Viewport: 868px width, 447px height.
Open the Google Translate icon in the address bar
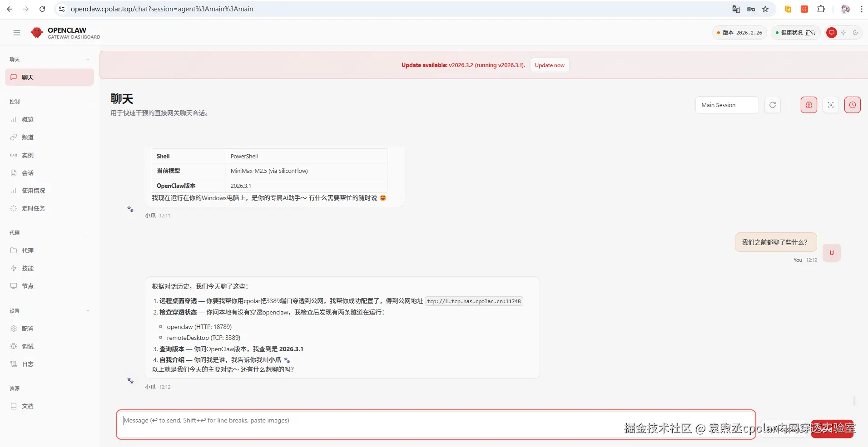(x=736, y=9)
